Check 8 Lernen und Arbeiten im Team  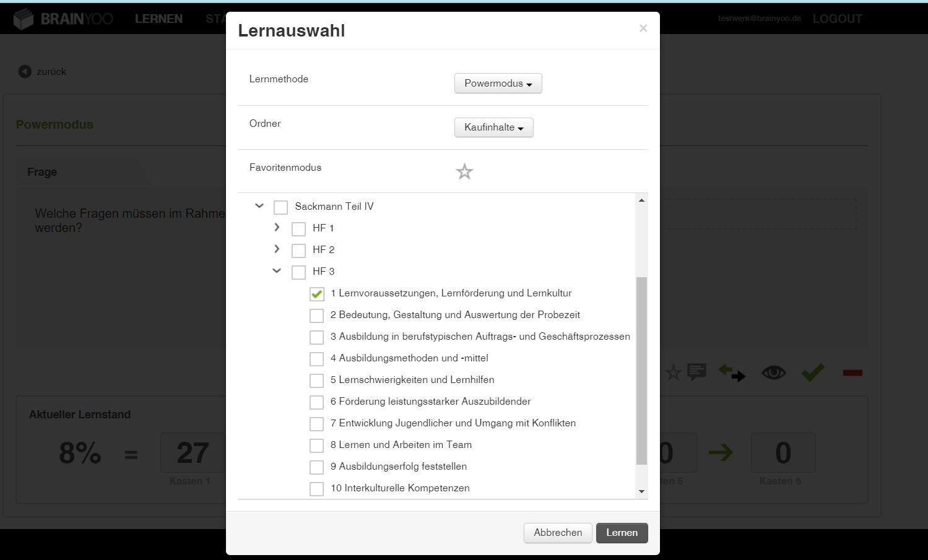(317, 446)
